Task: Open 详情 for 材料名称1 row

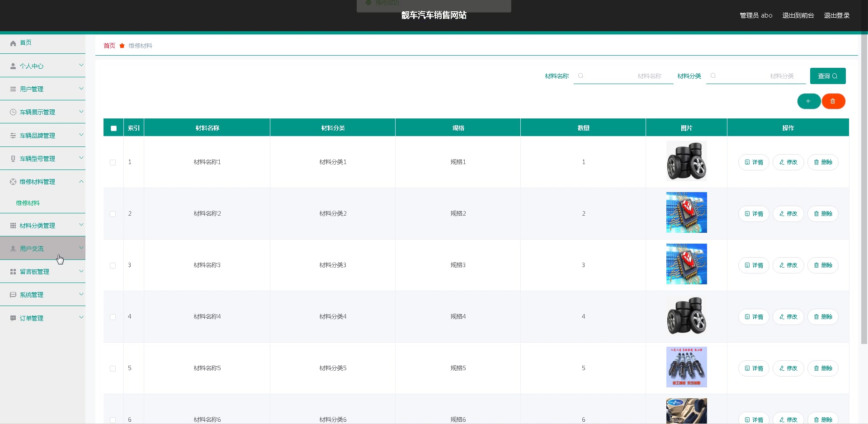Action: coord(754,162)
